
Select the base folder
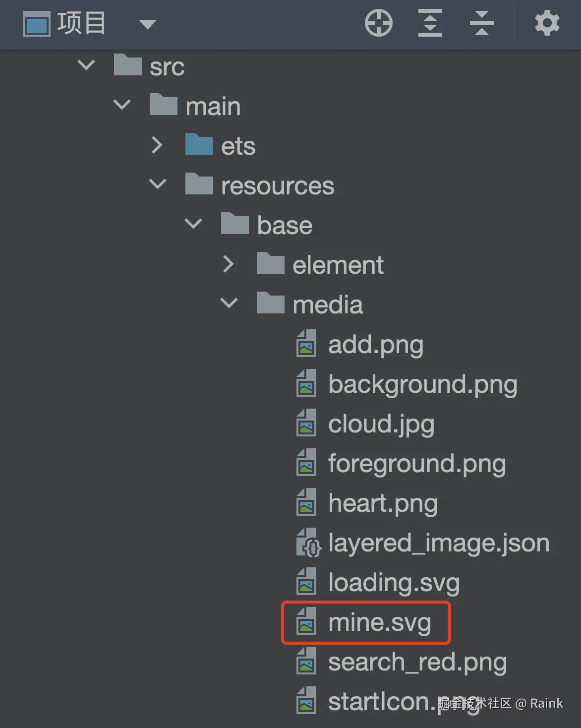point(285,225)
